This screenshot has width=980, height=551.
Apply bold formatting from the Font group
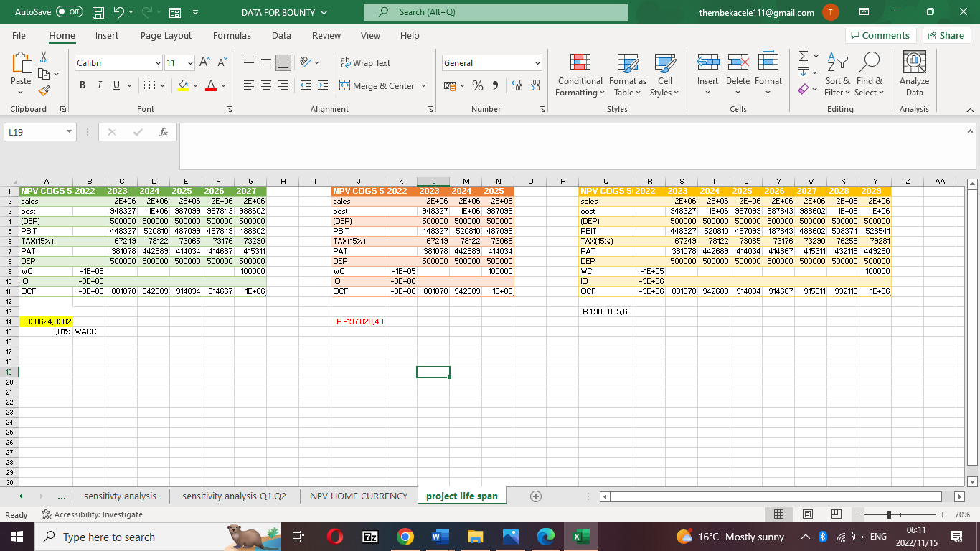point(82,85)
